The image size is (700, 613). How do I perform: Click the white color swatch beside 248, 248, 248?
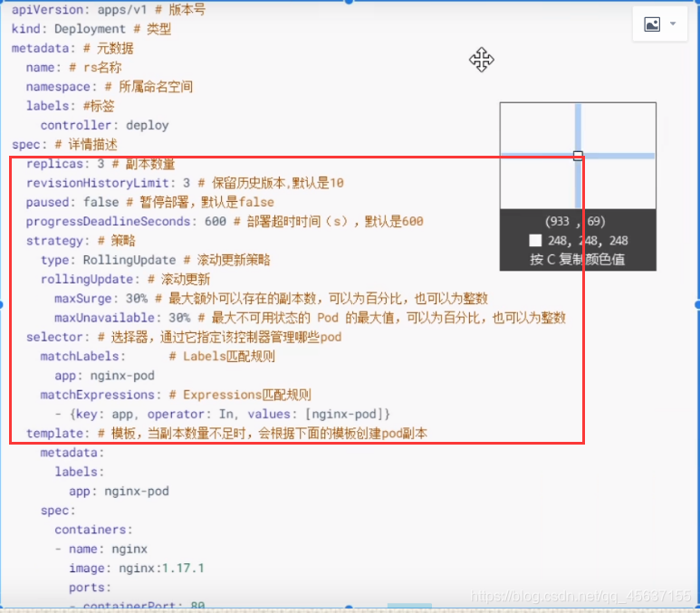pos(535,240)
